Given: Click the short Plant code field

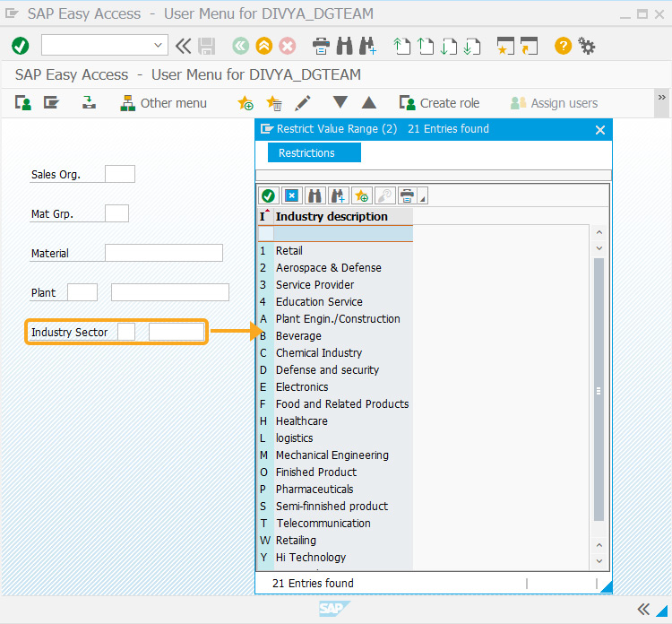Looking at the screenshot, I should tap(82, 292).
